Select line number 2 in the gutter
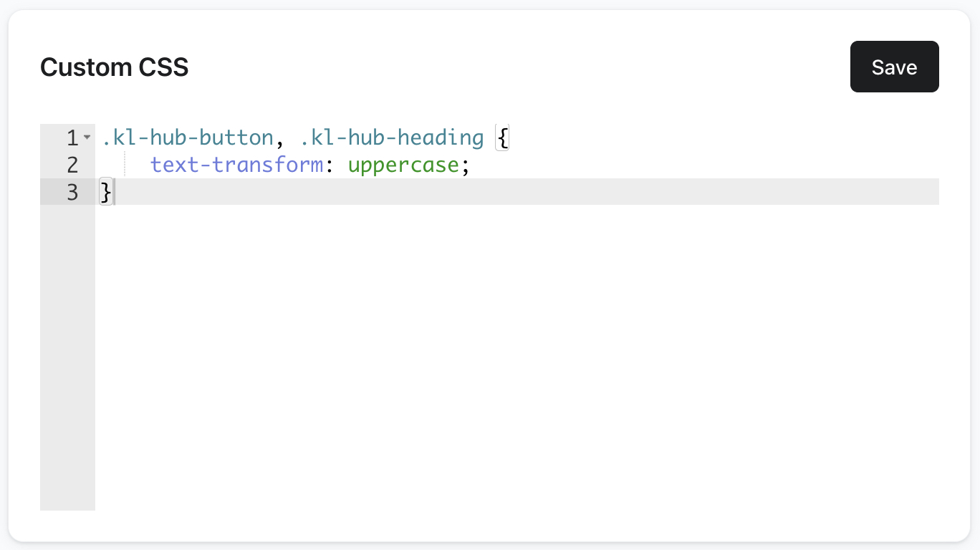Image resolution: width=980 pixels, height=550 pixels. [72, 165]
